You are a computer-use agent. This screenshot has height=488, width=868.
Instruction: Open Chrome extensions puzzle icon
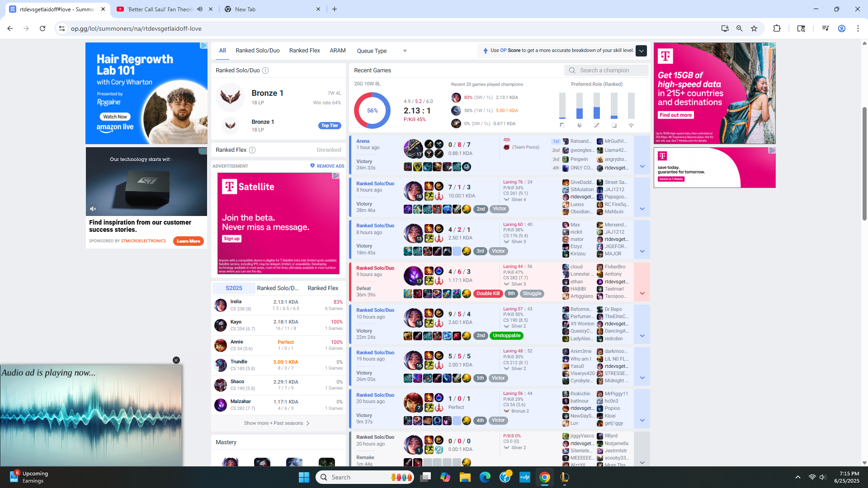pos(777,28)
